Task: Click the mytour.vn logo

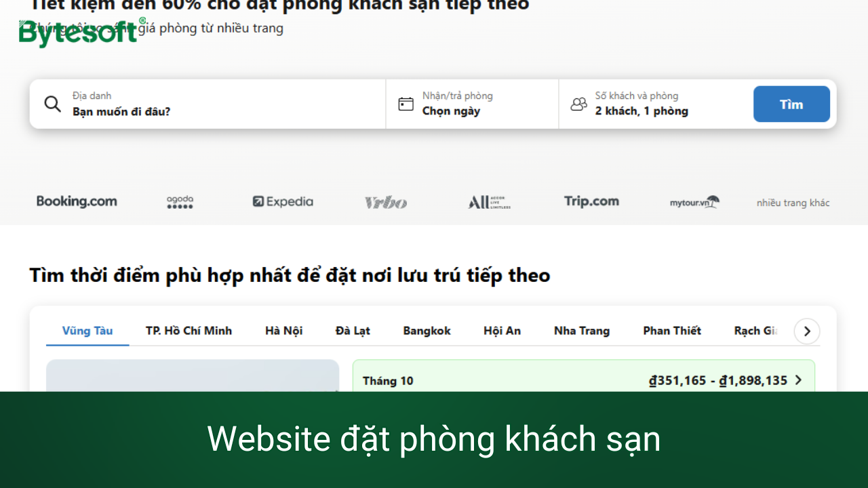Action: 694,201
